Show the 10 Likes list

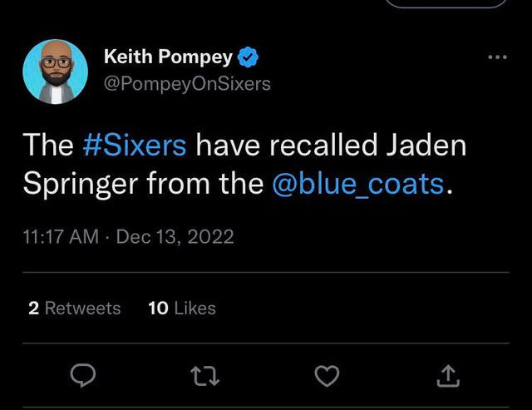[181, 308]
